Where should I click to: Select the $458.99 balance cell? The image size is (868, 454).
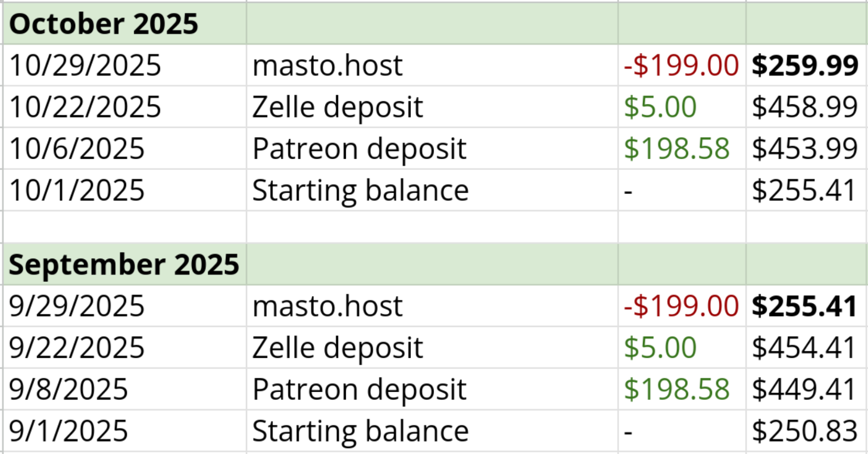click(x=805, y=107)
